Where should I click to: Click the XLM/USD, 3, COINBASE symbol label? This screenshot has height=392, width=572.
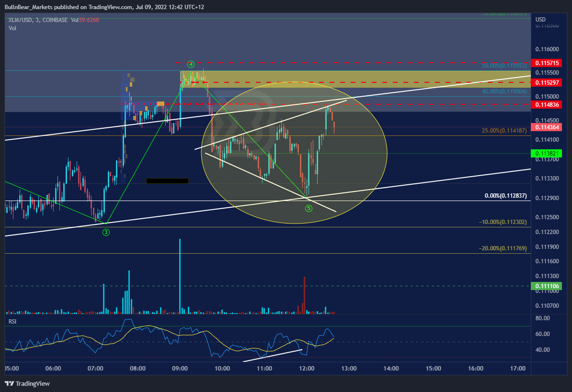pos(38,20)
